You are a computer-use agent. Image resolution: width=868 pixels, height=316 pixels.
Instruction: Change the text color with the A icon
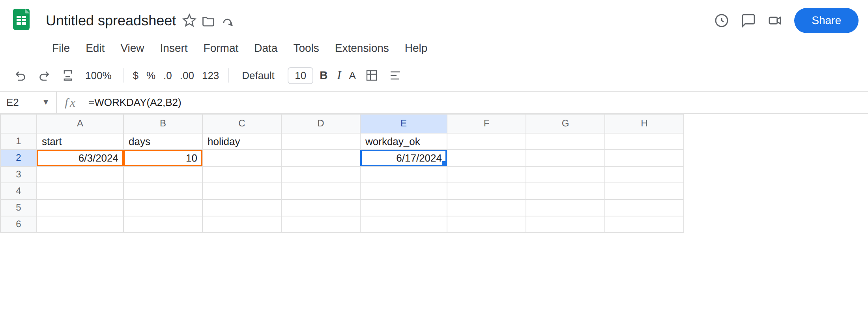[352, 75]
